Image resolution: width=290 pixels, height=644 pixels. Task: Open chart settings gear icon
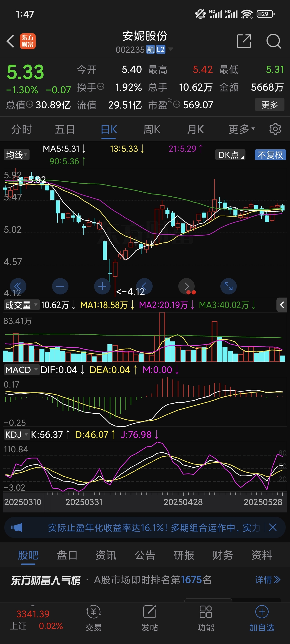275,129
